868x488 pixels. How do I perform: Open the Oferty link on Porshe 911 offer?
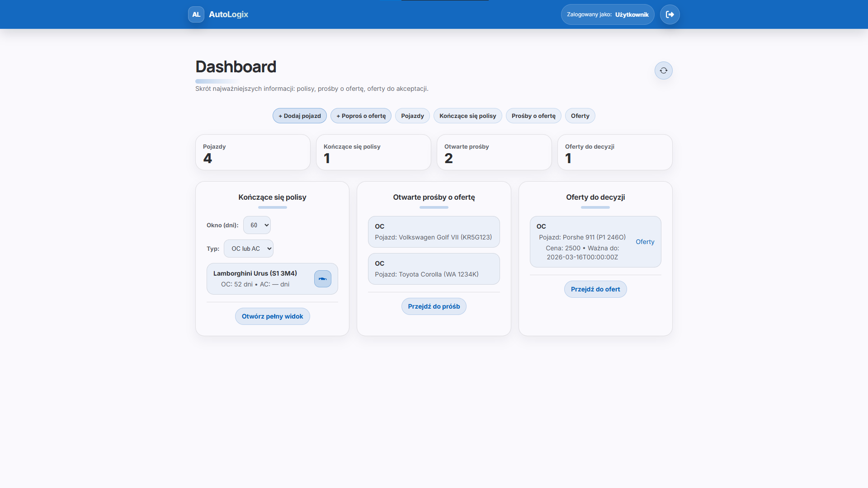tap(645, 242)
